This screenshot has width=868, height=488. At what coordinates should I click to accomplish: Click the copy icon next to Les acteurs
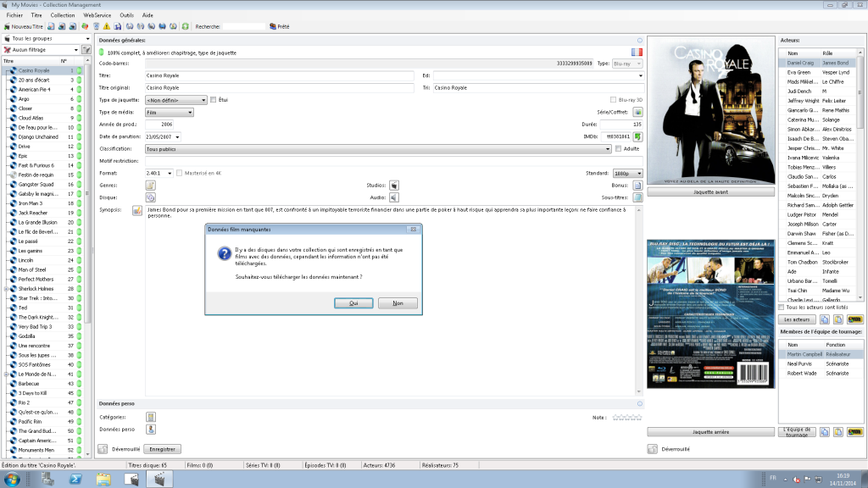(x=825, y=319)
